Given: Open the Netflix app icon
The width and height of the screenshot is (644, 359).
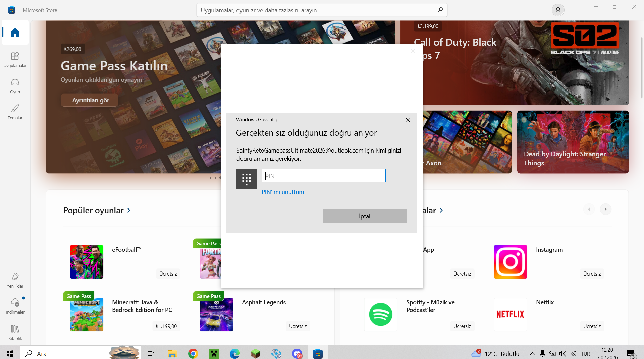Looking at the screenshot, I should click(x=511, y=314).
